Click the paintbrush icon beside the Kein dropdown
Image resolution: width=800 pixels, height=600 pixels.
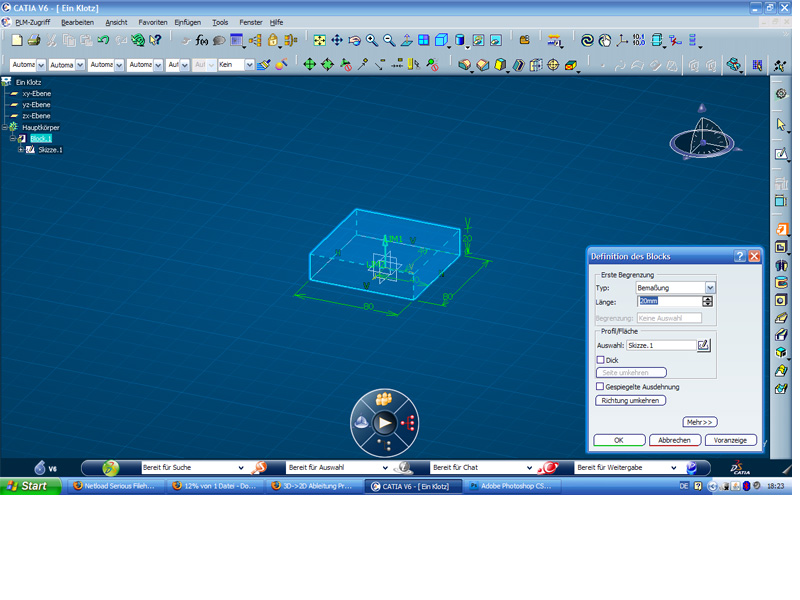pos(263,65)
